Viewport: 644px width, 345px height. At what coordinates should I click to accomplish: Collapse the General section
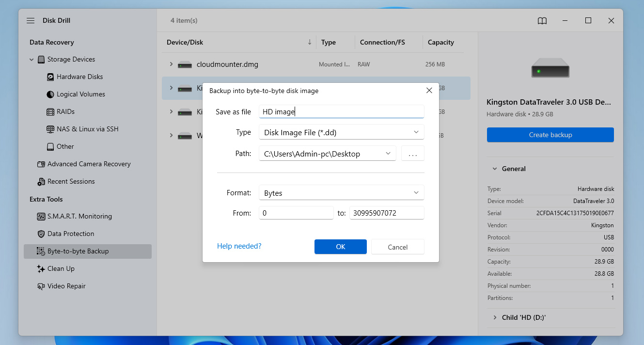(495, 169)
